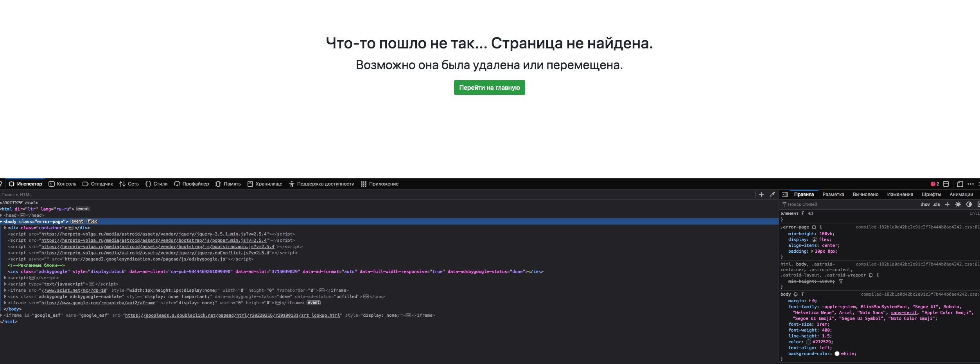
Task: Click selector highlighter icon next to .error-page
Action: (x=814, y=227)
